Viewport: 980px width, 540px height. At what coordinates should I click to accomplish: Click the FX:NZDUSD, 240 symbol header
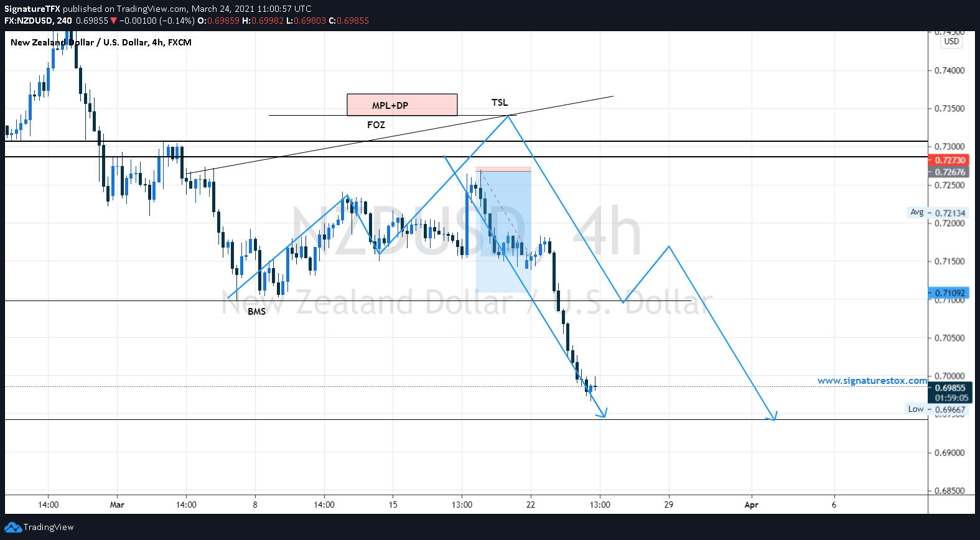[x=38, y=21]
